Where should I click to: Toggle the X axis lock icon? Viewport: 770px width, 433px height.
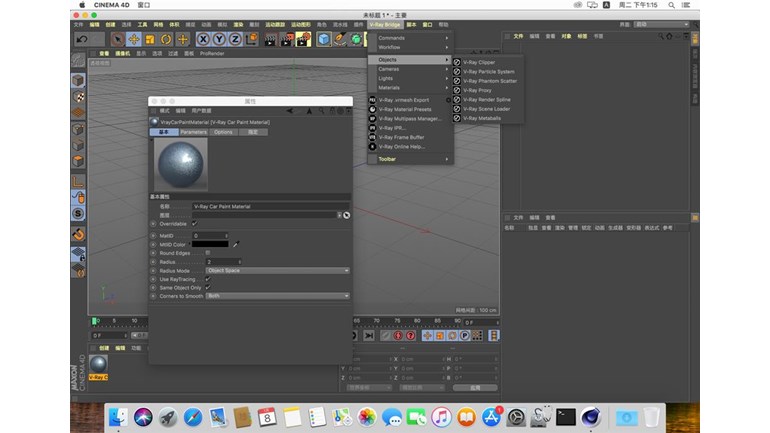(x=203, y=39)
